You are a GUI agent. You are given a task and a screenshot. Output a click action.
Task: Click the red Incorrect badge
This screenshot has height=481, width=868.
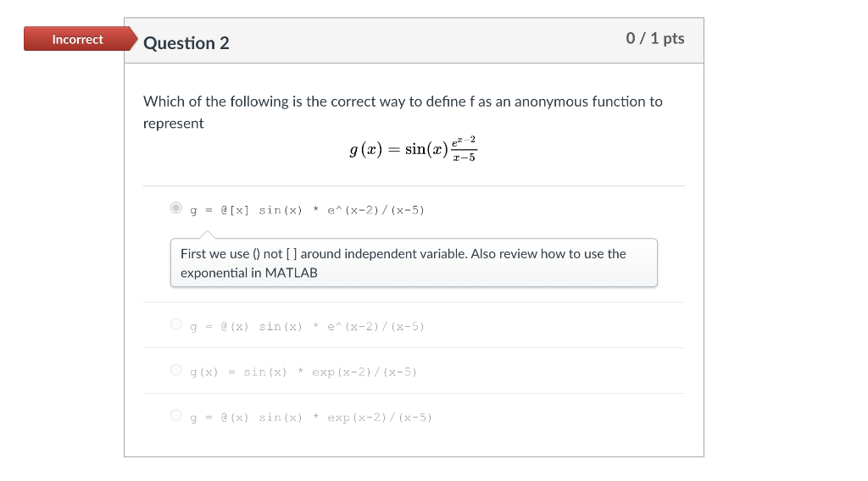point(77,39)
